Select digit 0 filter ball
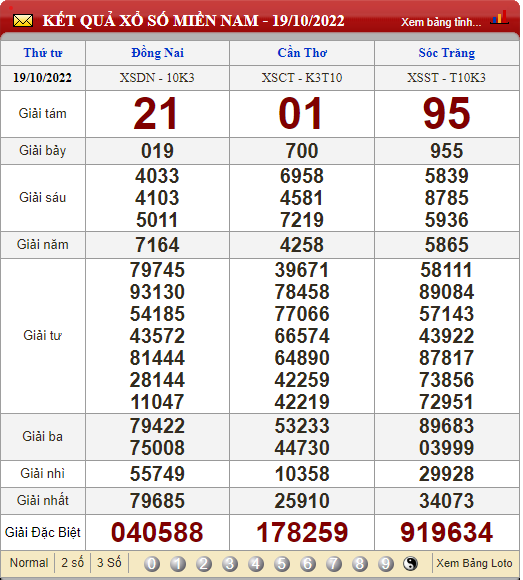The width and height of the screenshot is (523, 580). (152, 564)
